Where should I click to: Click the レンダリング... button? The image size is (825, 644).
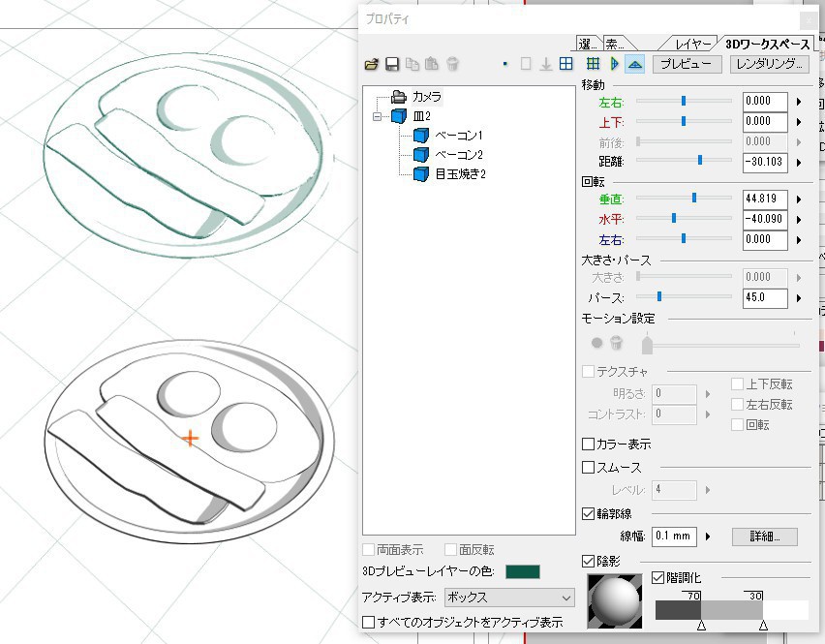770,64
